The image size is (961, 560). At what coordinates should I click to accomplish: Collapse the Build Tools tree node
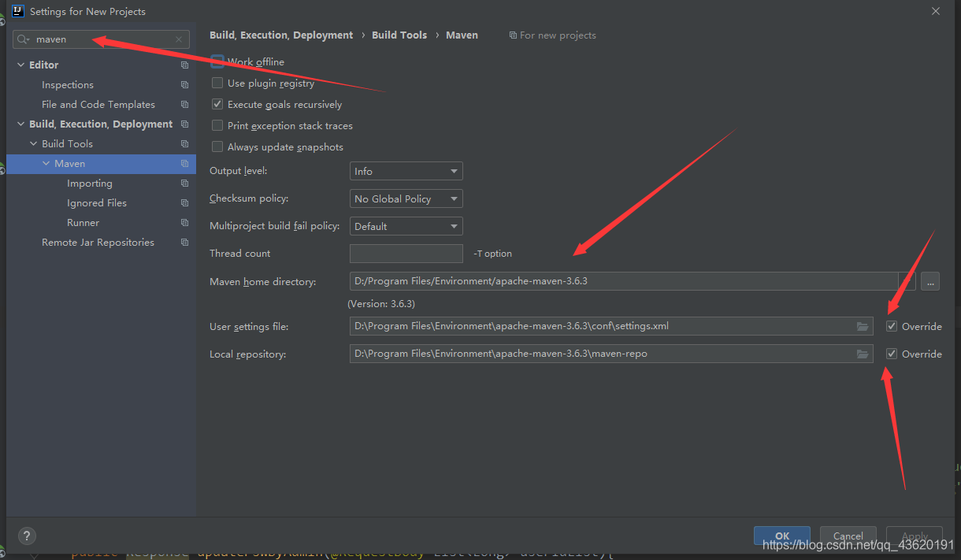pyautogui.click(x=33, y=143)
